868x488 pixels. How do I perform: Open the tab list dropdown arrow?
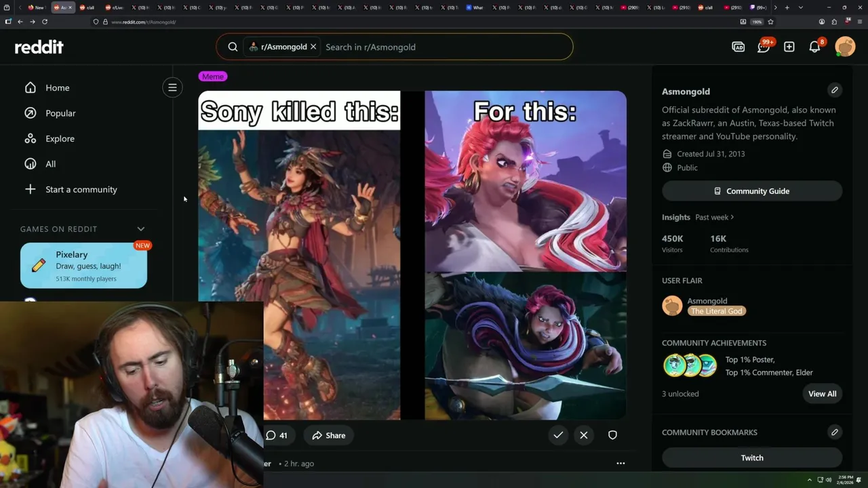point(801,7)
